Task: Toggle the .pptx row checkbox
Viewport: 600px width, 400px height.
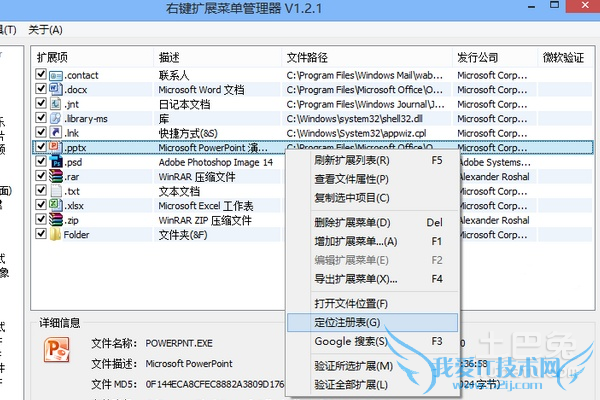Action: click(x=41, y=147)
